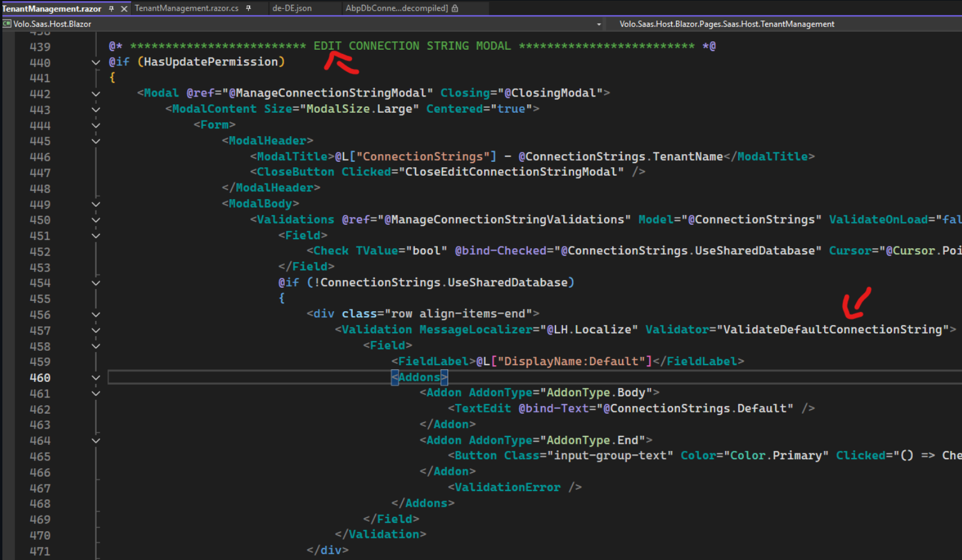Click the ValidateDefaultConnectionString validator name
Viewport: 962px width, 560px height.
coord(832,330)
